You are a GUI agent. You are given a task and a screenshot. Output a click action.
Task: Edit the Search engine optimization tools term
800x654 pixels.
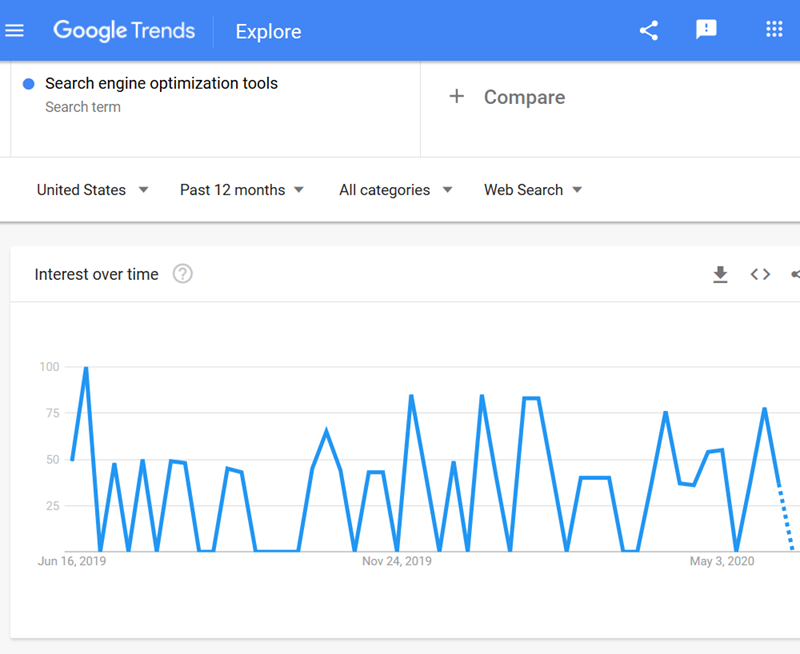point(161,84)
